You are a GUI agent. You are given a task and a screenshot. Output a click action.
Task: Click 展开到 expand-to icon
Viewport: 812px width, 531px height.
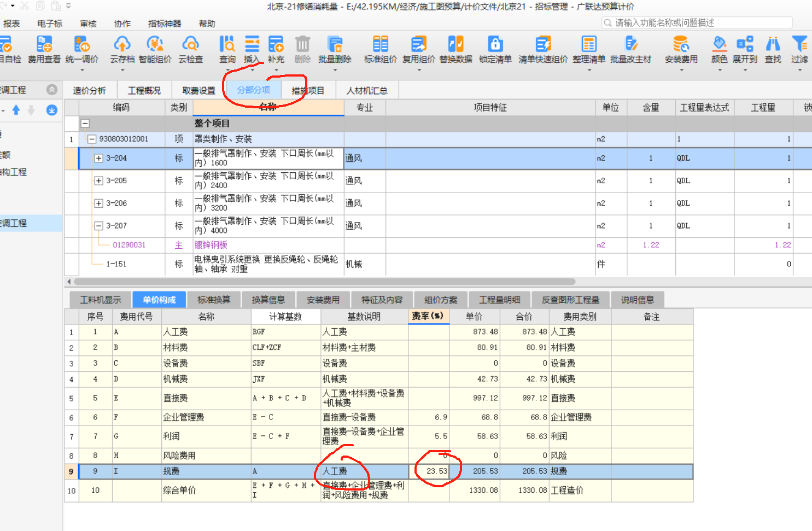(745, 49)
